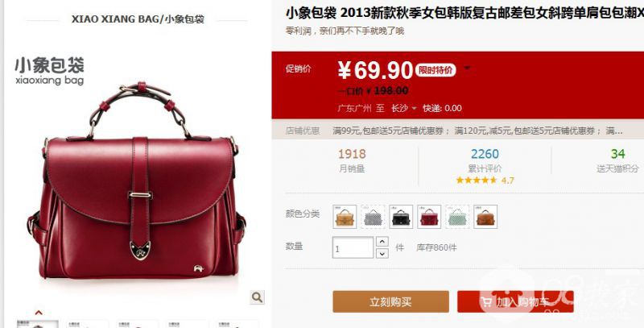The height and width of the screenshot is (328, 644).
Task: Open the 长沙 destination city dropdown
Action: pos(403,108)
